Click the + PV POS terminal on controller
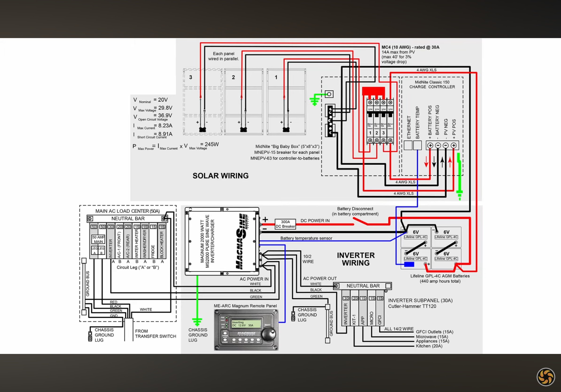This screenshot has height=392, width=561. point(454,145)
